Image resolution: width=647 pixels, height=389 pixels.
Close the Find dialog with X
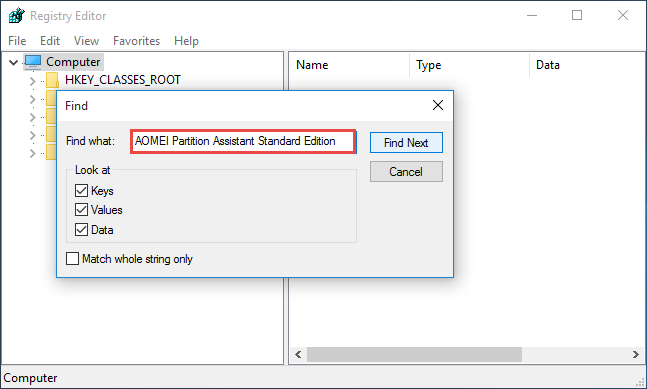(438, 105)
